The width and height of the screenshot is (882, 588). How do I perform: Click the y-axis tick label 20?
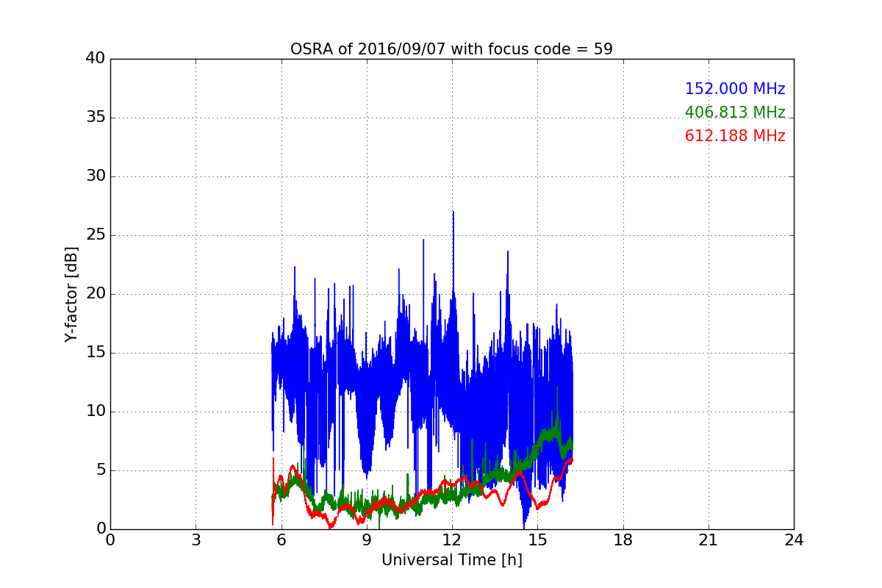[96, 294]
